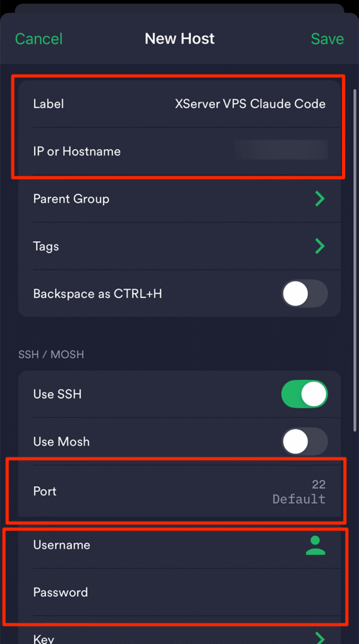The image size is (359, 644).
Task: Tap the SSH / MOSH section header
Action: (51, 355)
